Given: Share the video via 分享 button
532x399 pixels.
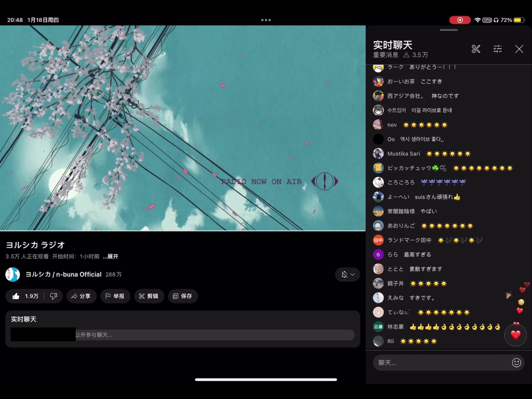Looking at the screenshot, I should pos(81,296).
